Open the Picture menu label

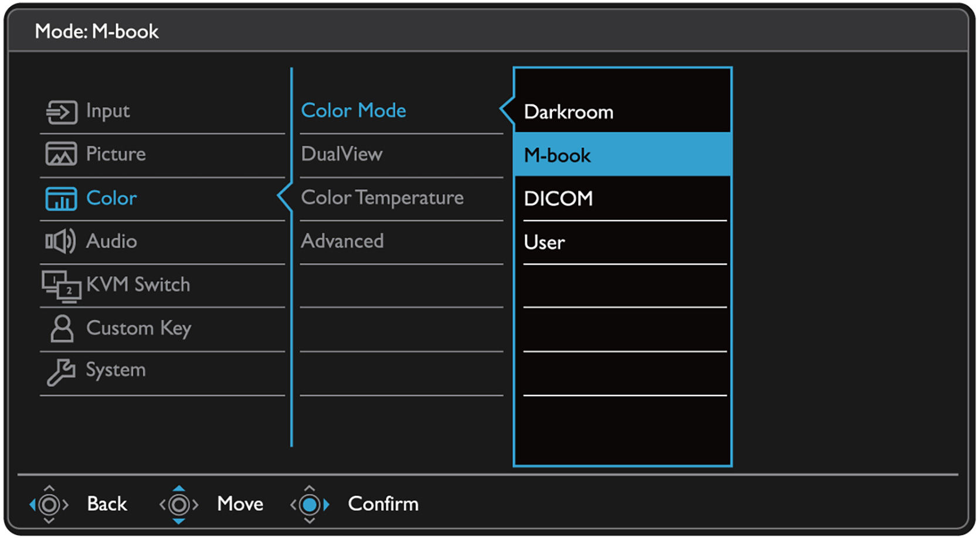click(116, 154)
